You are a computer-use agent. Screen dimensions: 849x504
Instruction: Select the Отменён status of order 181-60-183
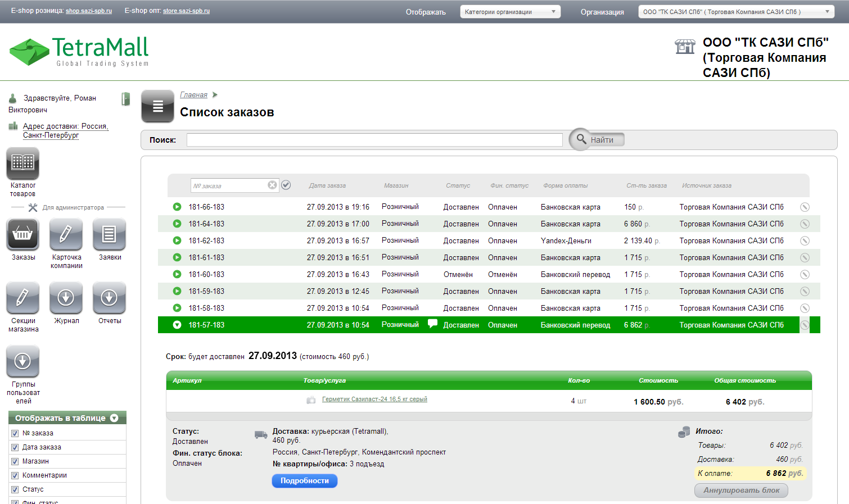point(458,274)
